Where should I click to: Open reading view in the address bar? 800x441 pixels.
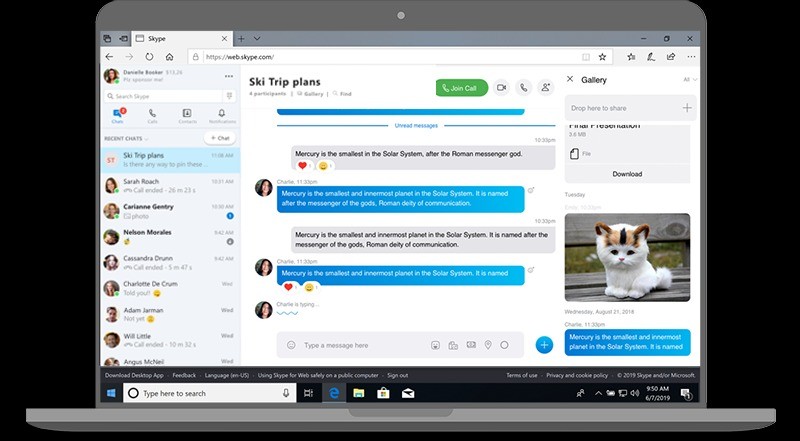(586, 57)
